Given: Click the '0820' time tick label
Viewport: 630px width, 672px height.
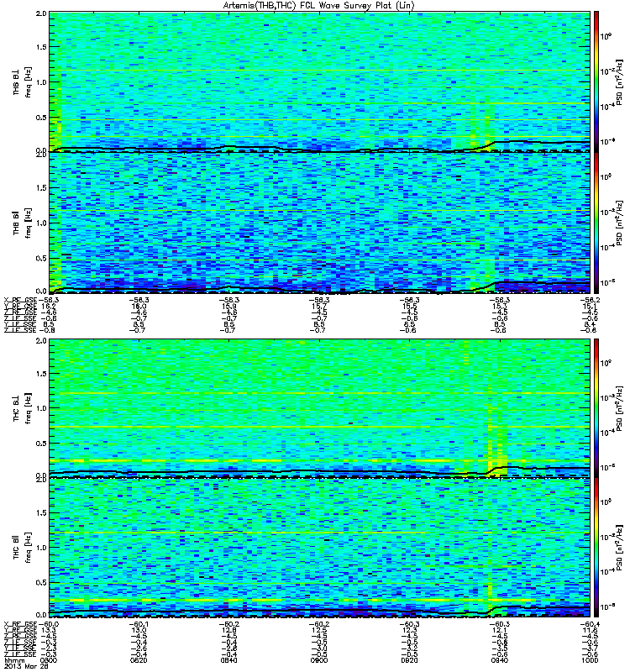Looking at the screenshot, I should tap(139, 660).
